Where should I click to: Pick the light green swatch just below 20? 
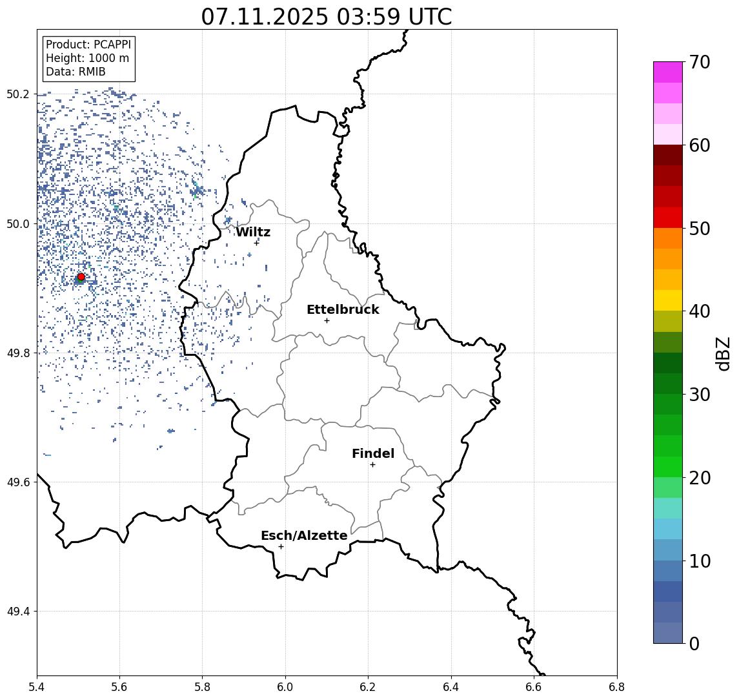[x=668, y=488]
